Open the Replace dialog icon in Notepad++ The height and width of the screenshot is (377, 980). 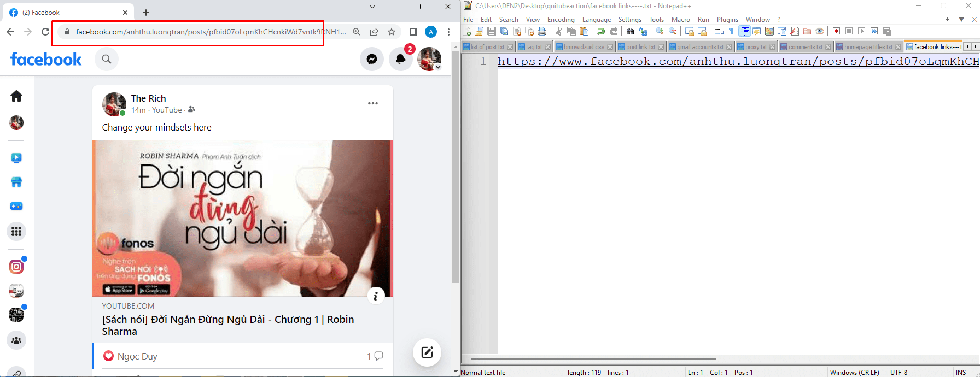tap(643, 31)
